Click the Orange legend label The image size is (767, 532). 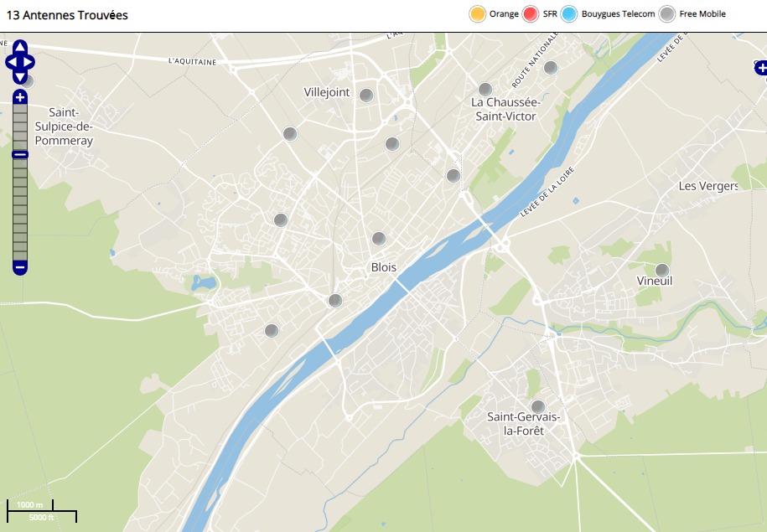[504, 14]
